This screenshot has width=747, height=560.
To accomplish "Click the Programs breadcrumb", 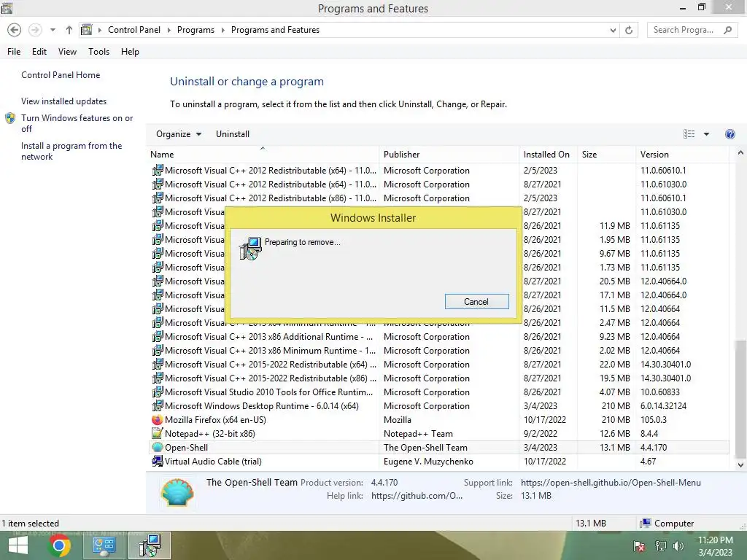I will [196, 29].
